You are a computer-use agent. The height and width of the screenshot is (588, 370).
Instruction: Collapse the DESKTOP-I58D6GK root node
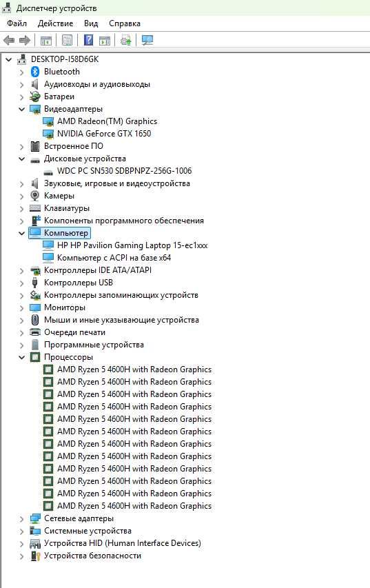point(9,59)
